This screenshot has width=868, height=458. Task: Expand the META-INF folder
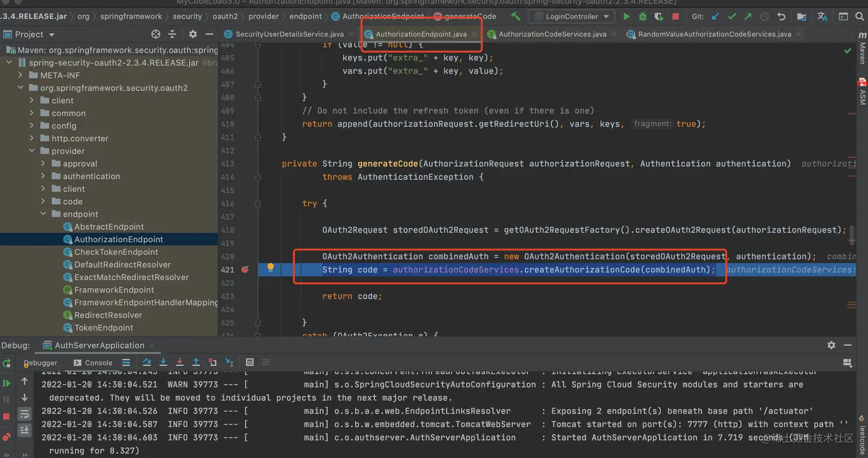tap(21, 75)
